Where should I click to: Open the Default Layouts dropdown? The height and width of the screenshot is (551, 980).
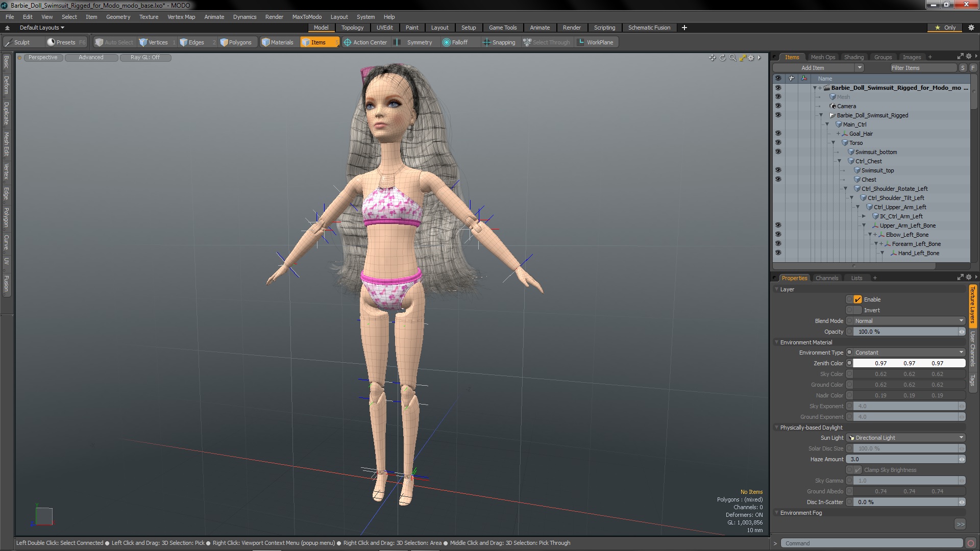click(42, 28)
